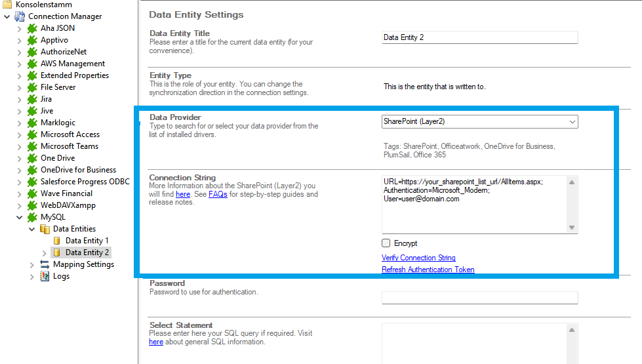Image resolution: width=642 pixels, height=364 pixels.
Task: Select the Marklogic tree label
Action: pyautogui.click(x=58, y=123)
